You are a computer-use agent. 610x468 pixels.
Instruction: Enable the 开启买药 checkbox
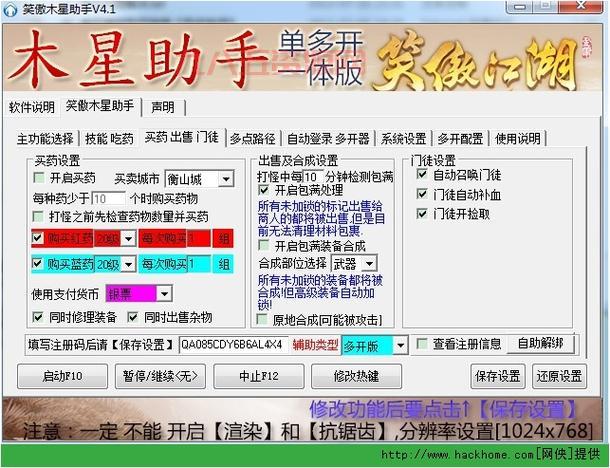(39, 178)
